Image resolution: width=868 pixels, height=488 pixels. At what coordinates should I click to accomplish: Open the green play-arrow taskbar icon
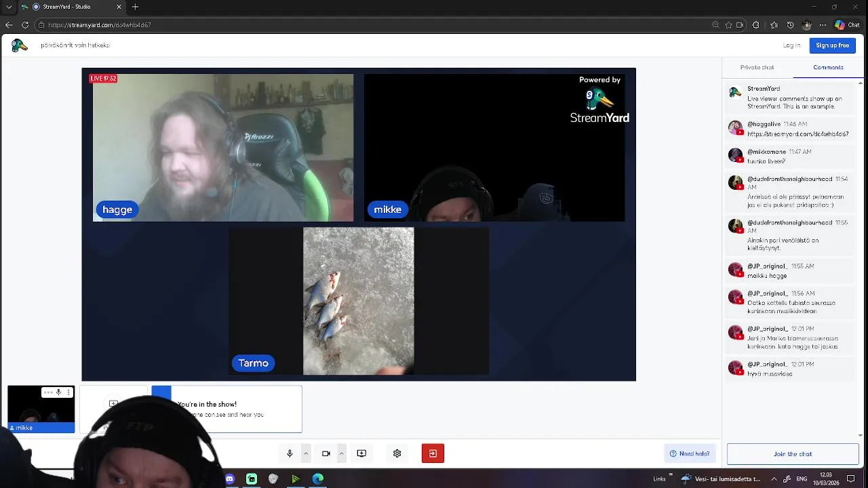pyautogui.click(x=296, y=479)
